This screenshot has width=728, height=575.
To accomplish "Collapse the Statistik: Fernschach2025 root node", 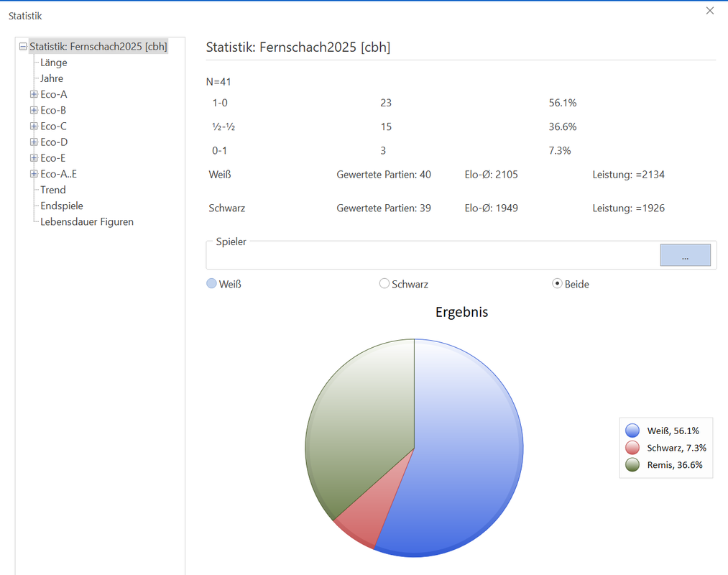I will coord(23,47).
